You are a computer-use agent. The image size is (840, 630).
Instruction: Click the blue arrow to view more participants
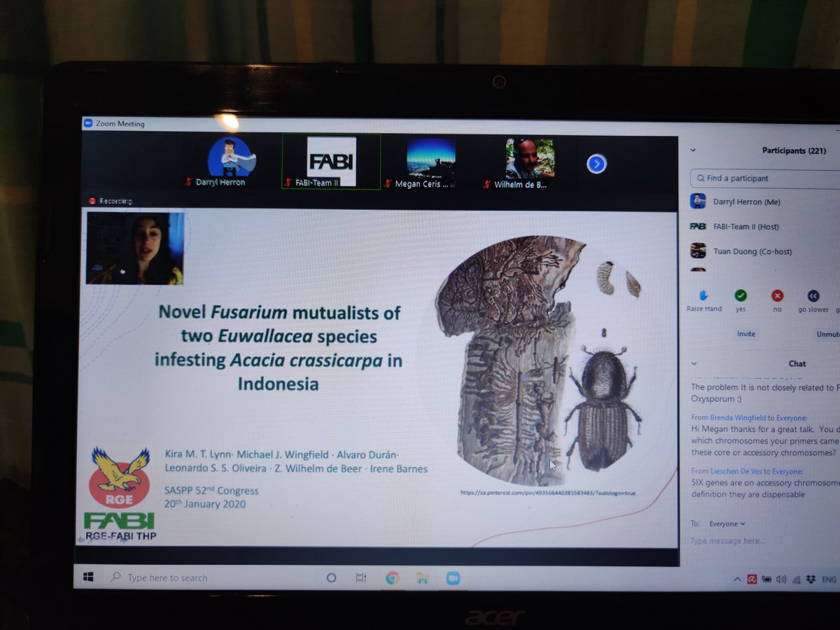(x=596, y=164)
